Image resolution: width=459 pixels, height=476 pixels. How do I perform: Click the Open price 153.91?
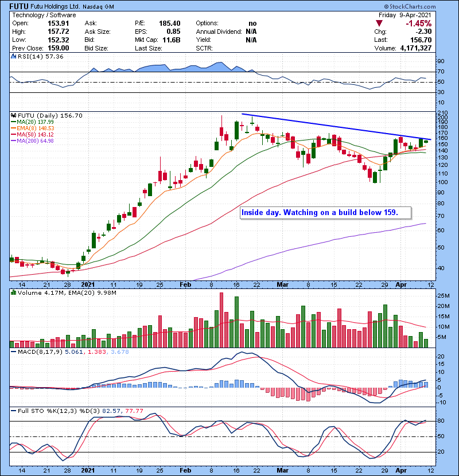[59, 24]
